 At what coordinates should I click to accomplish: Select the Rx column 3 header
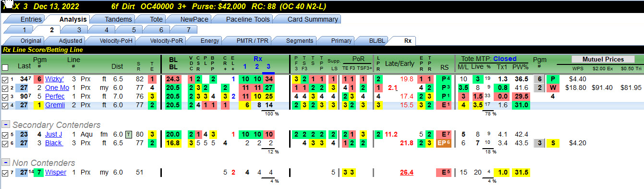268,66
